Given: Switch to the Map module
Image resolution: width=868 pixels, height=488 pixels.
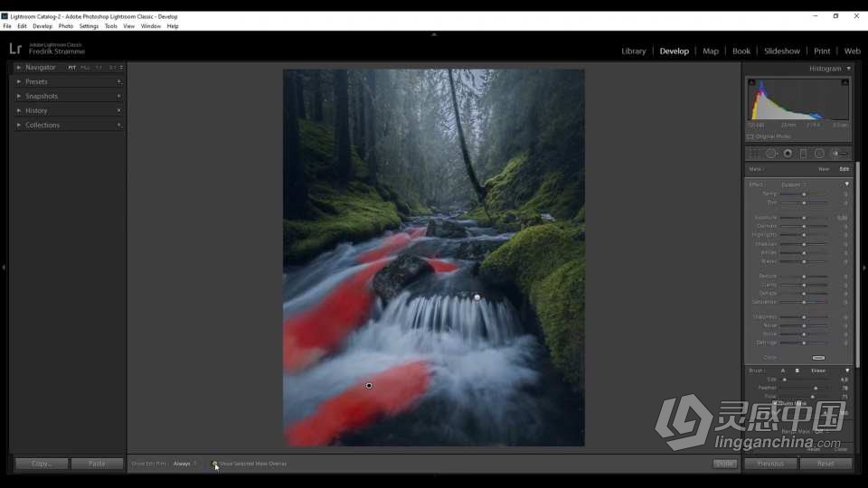Looking at the screenshot, I should [x=711, y=51].
